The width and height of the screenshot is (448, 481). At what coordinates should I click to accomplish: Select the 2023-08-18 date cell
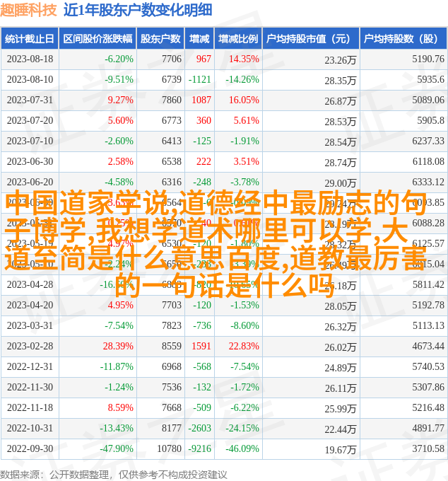point(29,59)
